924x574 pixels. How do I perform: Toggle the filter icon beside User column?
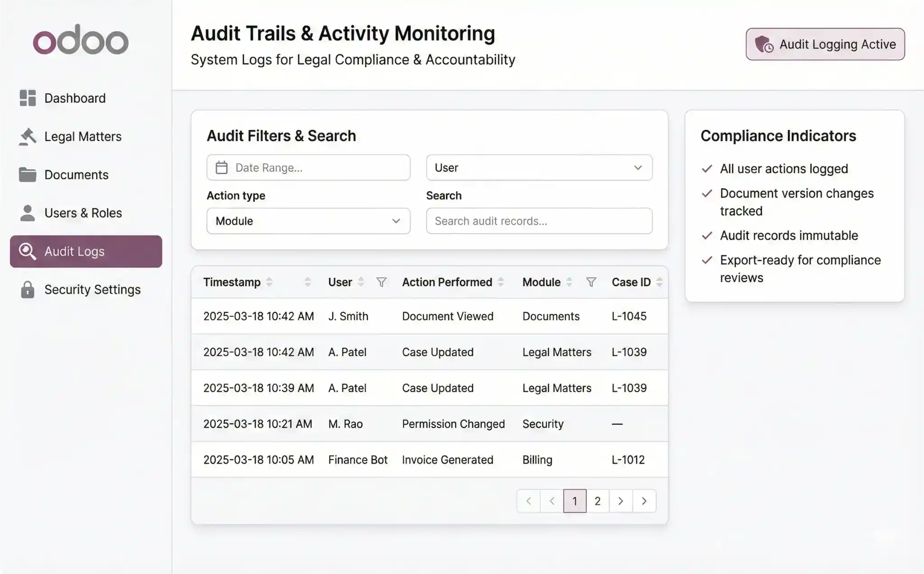(x=382, y=282)
